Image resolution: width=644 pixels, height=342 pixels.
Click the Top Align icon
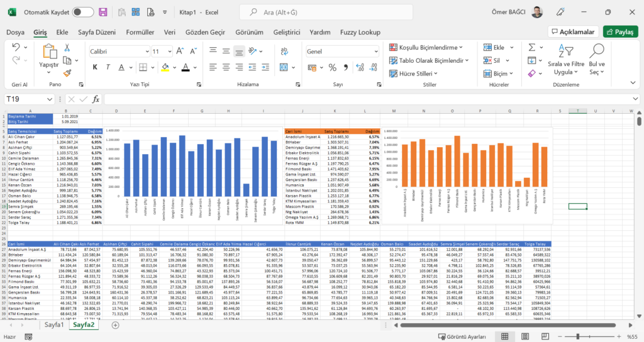[x=213, y=51]
